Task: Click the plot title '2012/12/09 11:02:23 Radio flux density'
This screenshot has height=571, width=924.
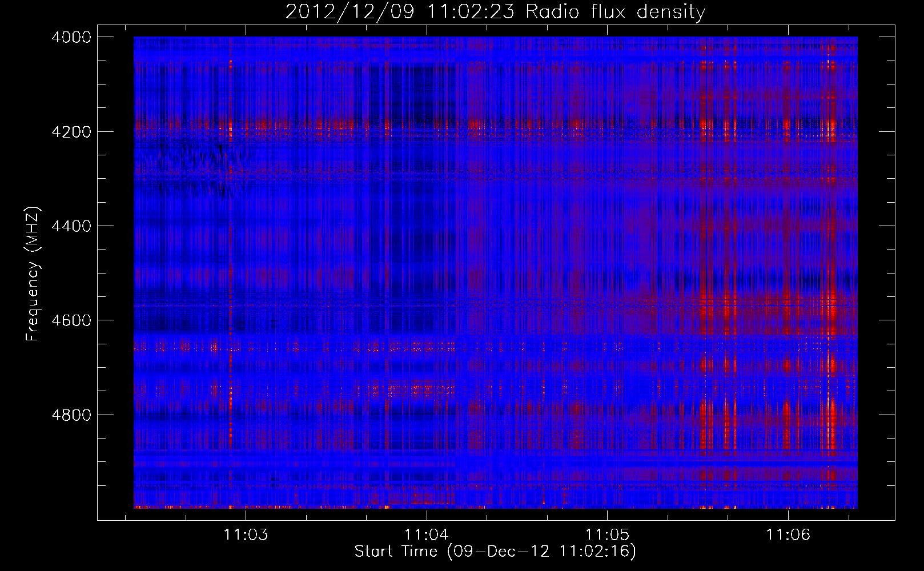Action: pyautogui.click(x=495, y=12)
